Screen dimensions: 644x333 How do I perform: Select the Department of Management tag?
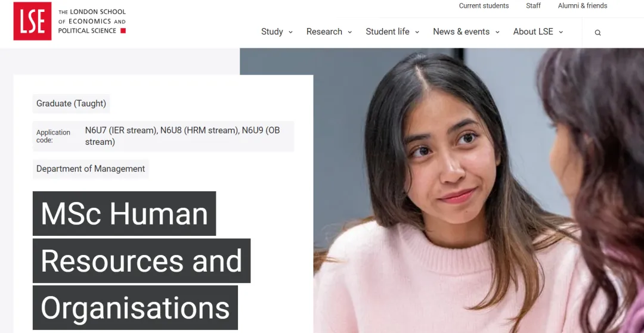coord(91,169)
